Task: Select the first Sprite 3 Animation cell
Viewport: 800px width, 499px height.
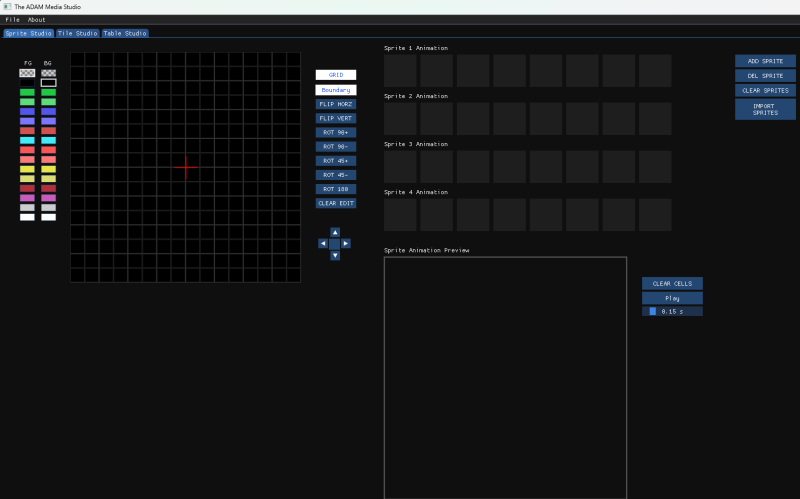Action: point(400,167)
